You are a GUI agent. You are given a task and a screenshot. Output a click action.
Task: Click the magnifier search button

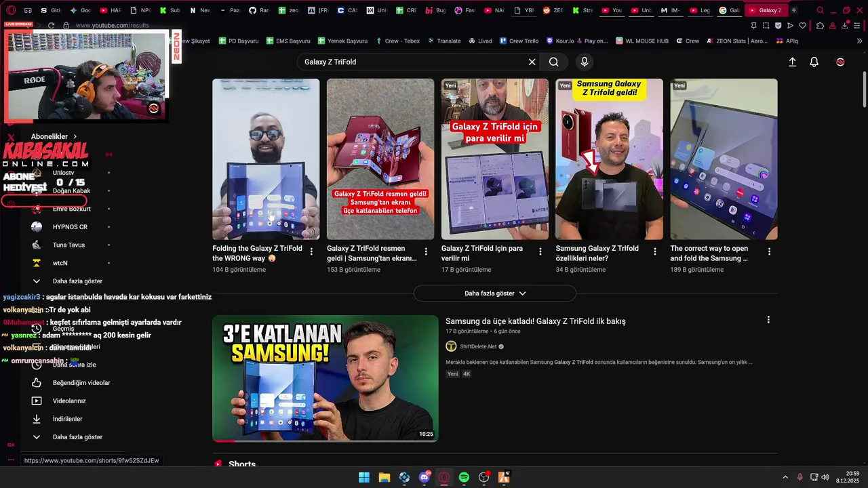coord(554,62)
